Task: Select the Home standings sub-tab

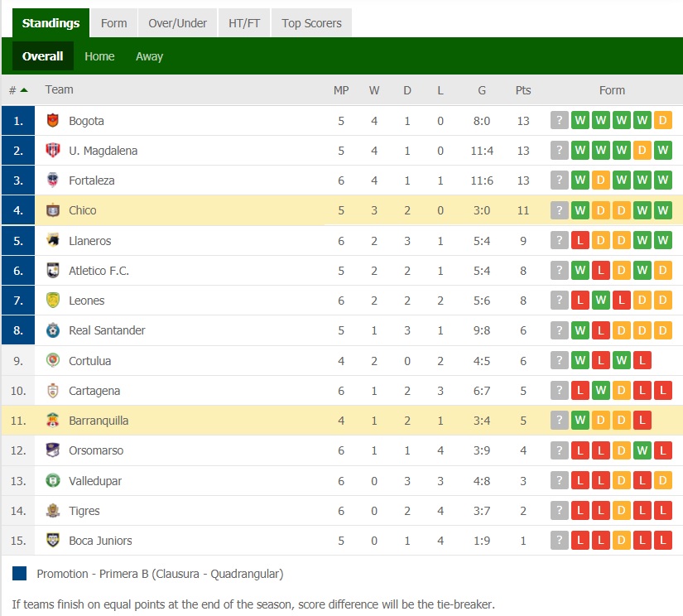Action: pos(99,56)
